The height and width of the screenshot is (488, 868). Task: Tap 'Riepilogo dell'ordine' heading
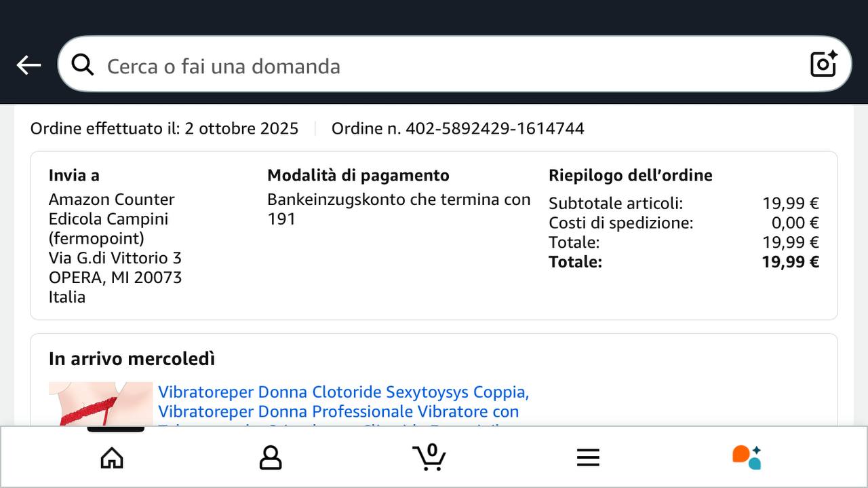click(x=631, y=175)
